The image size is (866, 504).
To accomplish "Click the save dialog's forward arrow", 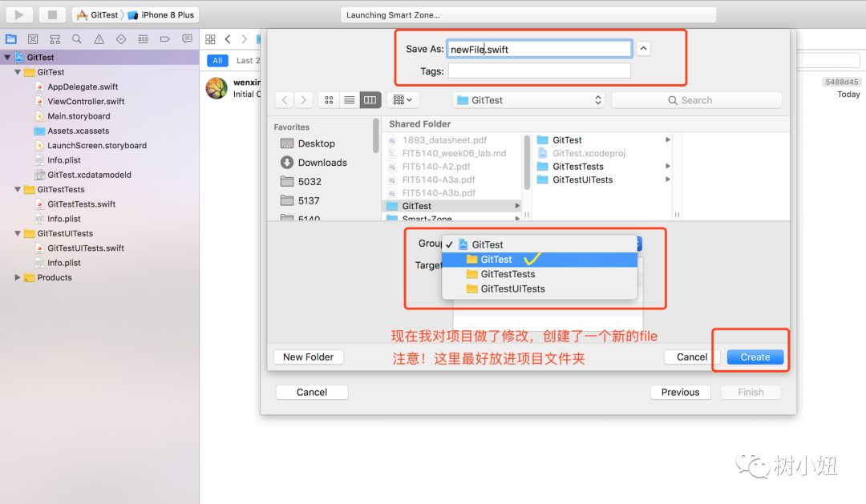I will pyautogui.click(x=303, y=100).
